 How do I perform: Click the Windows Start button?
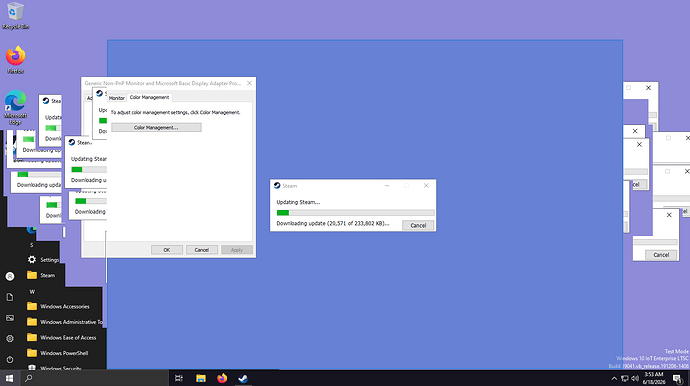[x=9, y=378]
